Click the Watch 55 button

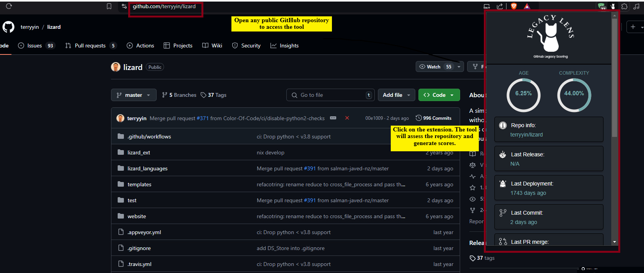tap(436, 67)
